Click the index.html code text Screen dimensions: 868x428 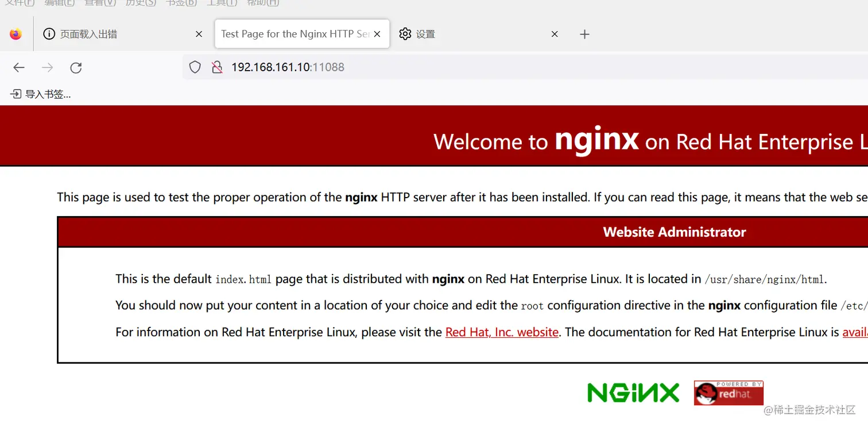243,280
